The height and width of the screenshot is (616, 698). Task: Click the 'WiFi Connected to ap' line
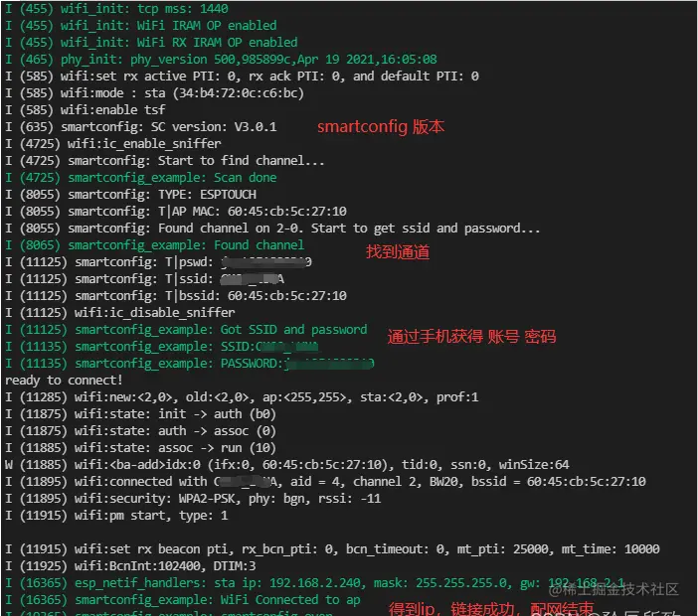tap(183, 600)
